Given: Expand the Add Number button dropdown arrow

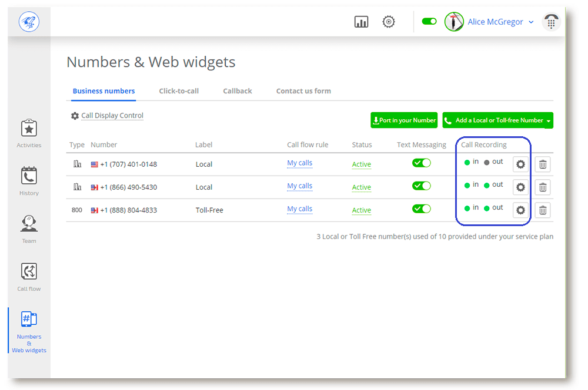Looking at the screenshot, I should (x=549, y=120).
